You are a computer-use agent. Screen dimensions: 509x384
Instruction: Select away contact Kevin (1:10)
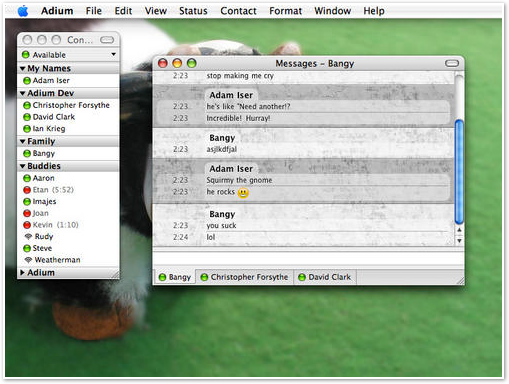click(68, 225)
